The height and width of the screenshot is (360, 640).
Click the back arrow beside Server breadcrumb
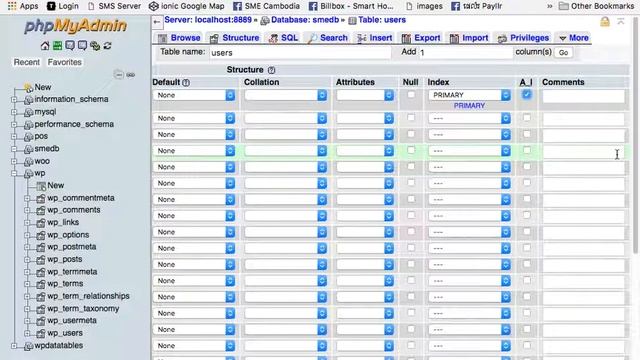[x=157, y=22]
